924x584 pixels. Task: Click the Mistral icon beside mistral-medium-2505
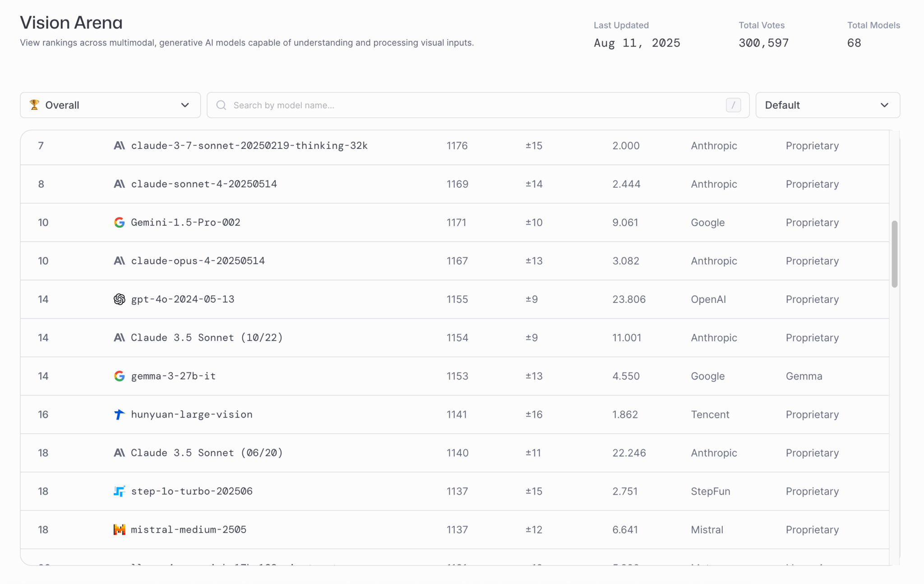click(119, 529)
